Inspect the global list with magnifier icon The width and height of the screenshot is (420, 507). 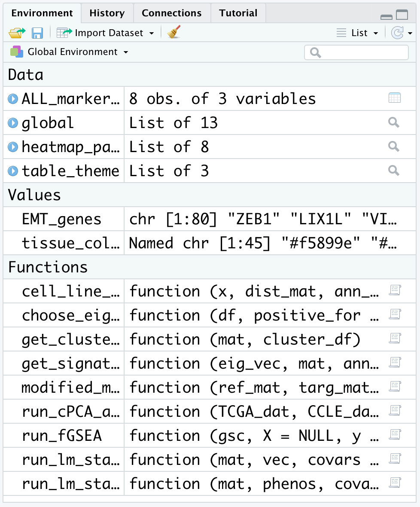(x=394, y=122)
